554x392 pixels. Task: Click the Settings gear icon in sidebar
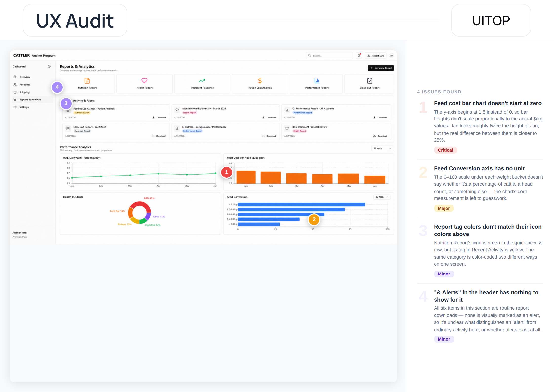click(x=15, y=107)
